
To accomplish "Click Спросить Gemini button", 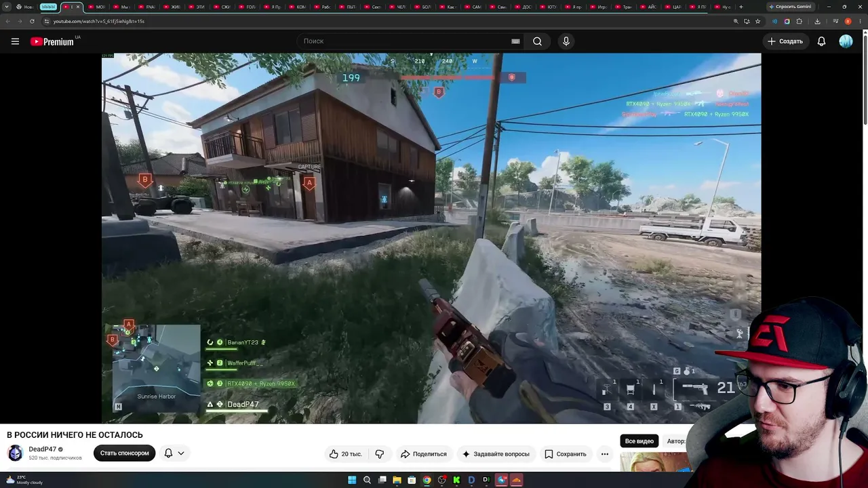I will (x=790, y=7).
